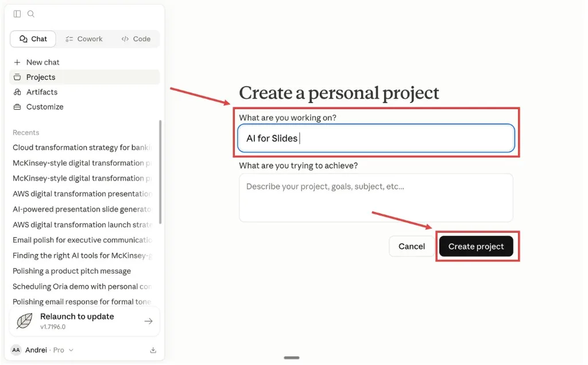Open search with magnifier icon

(x=31, y=14)
